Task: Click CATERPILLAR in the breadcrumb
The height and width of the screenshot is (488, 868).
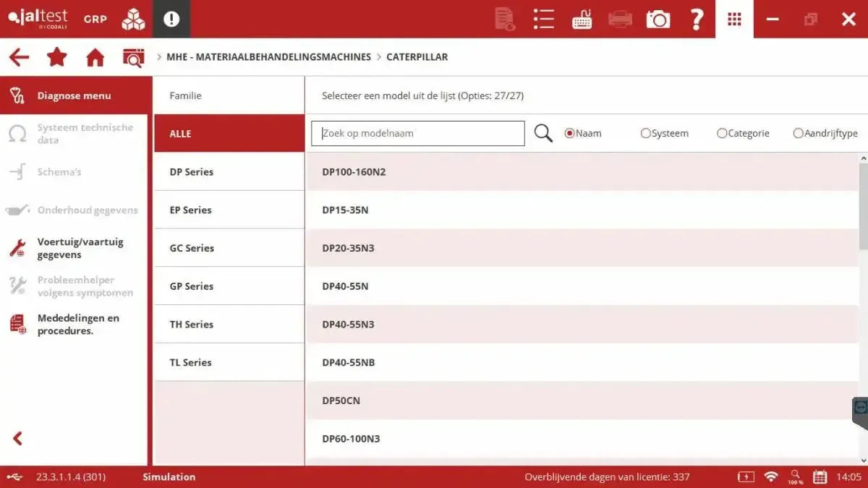Action: pos(418,56)
